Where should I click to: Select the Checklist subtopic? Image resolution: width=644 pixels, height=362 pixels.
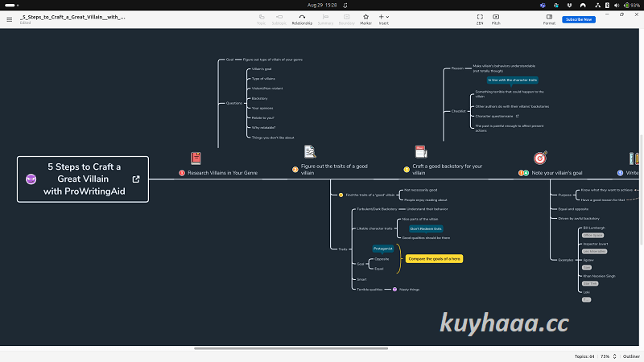click(x=458, y=111)
